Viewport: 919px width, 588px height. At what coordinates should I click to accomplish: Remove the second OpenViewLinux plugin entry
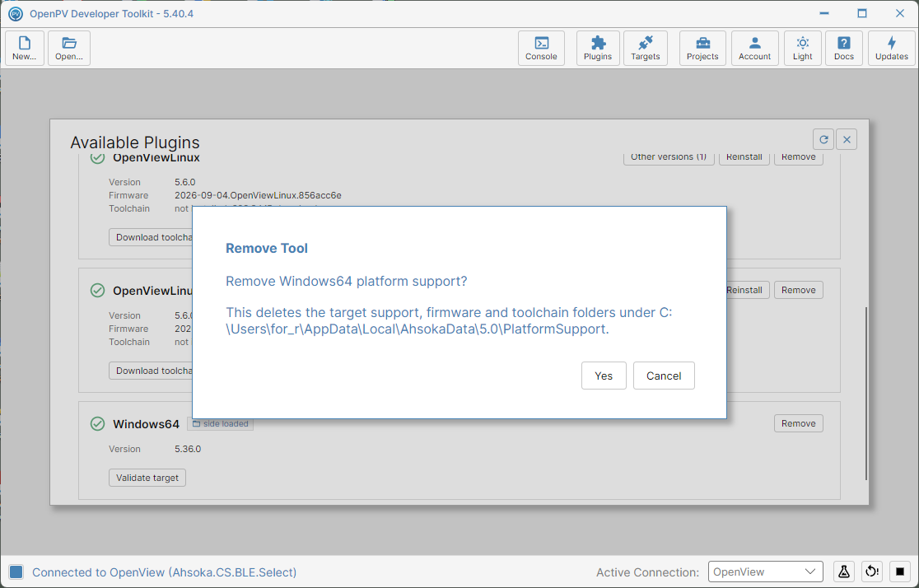(798, 290)
